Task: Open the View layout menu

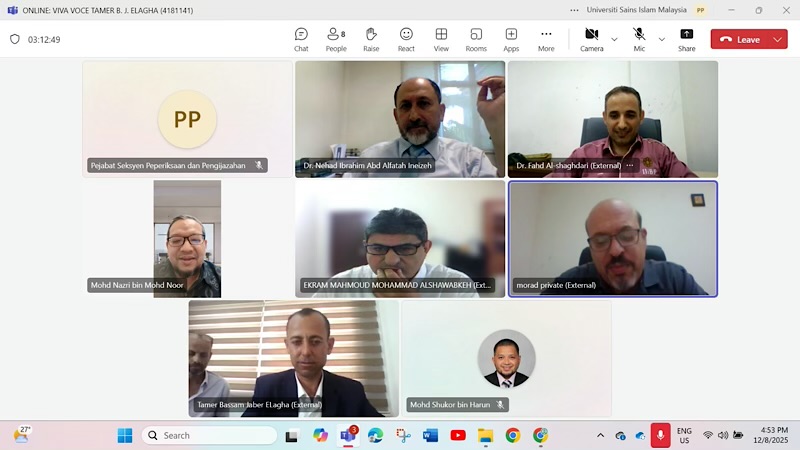Action: 441,39
